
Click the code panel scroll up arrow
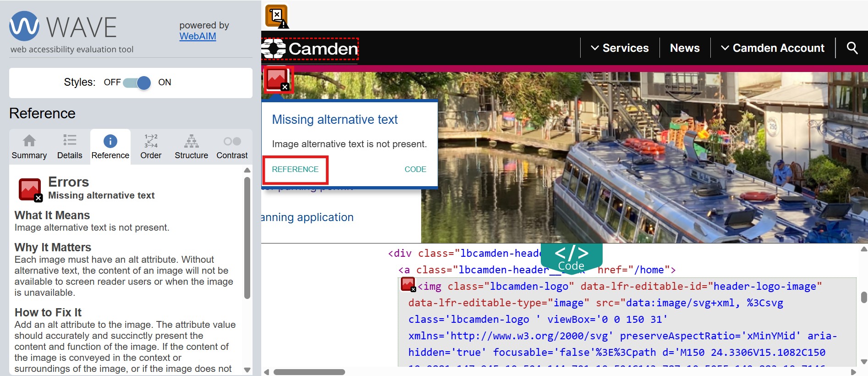[863, 249]
